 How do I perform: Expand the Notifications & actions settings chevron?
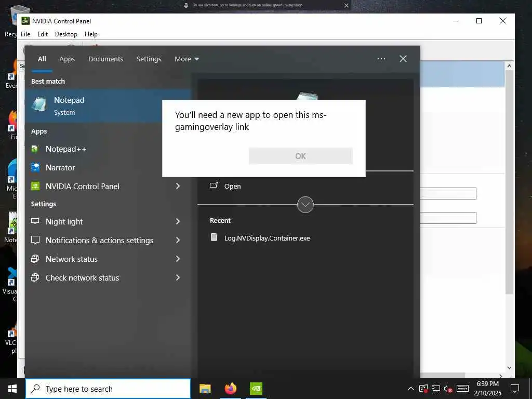coord(178,240)
